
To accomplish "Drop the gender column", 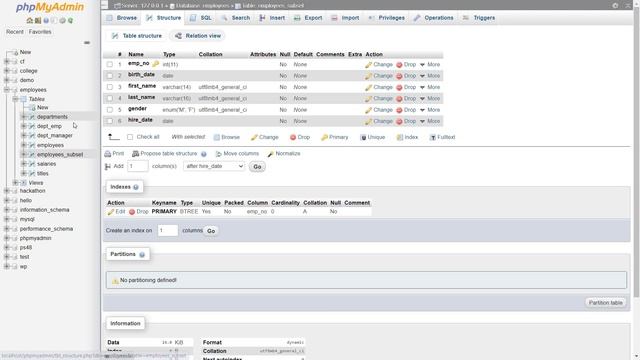I will 406,110.
